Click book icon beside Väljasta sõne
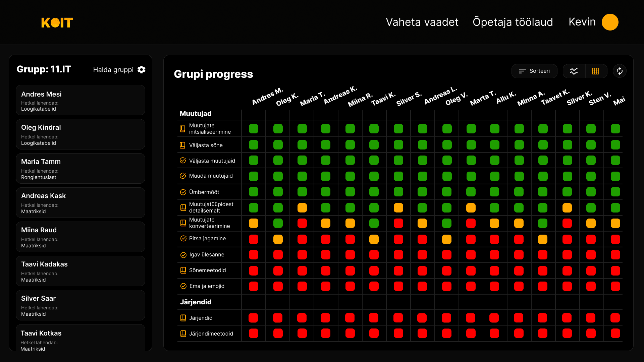 (182, 145)
